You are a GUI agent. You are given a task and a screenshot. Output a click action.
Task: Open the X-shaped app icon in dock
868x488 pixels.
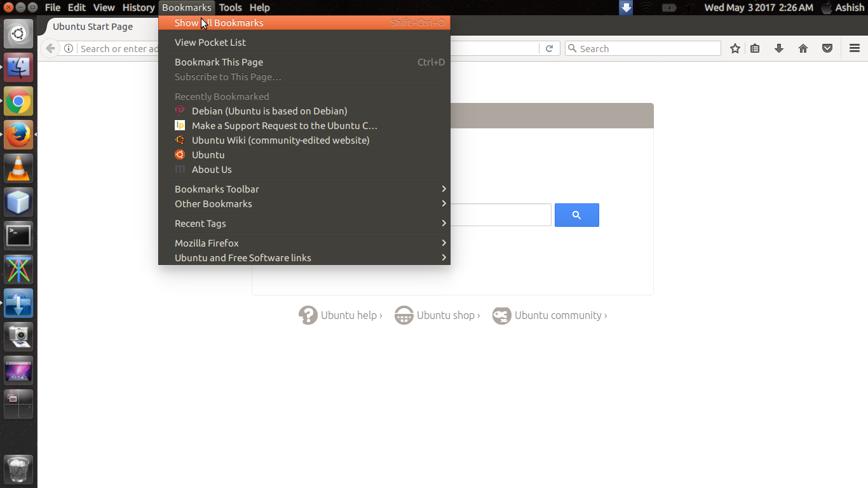(x=18, y=269)
